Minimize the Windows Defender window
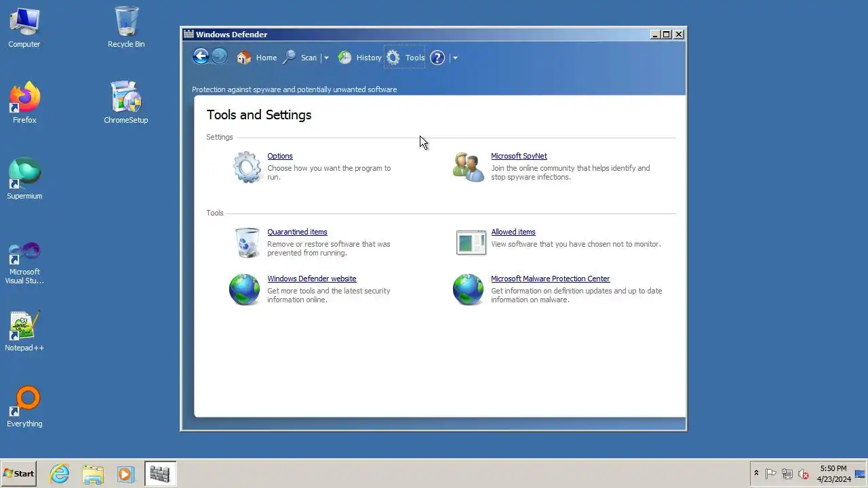This screenshot has height=488, width=868. click(x=655, y=35)
